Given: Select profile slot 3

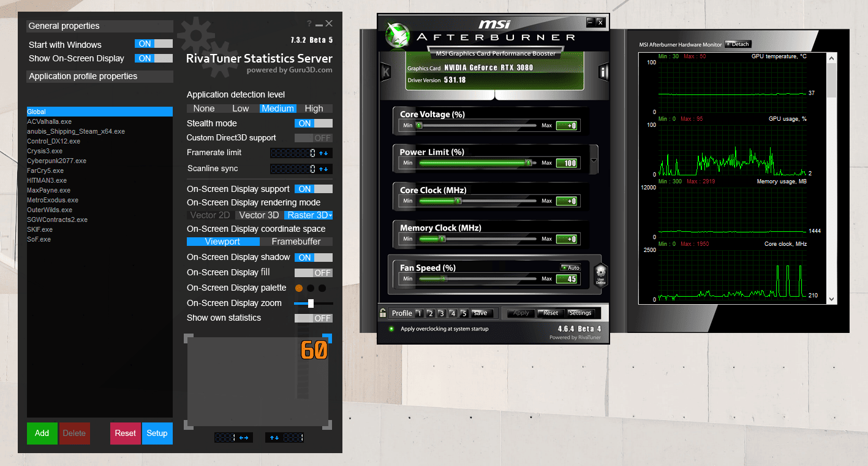Looking at the screenshot, I should click(442, 313).
